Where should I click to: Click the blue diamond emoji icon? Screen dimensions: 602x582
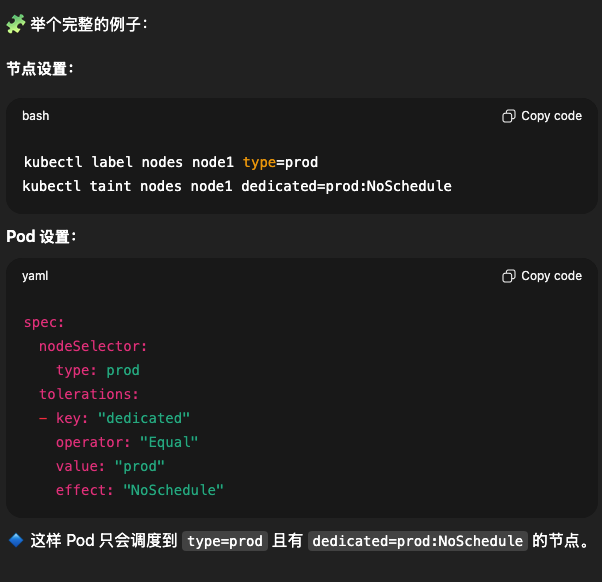(x=16, y=541)
